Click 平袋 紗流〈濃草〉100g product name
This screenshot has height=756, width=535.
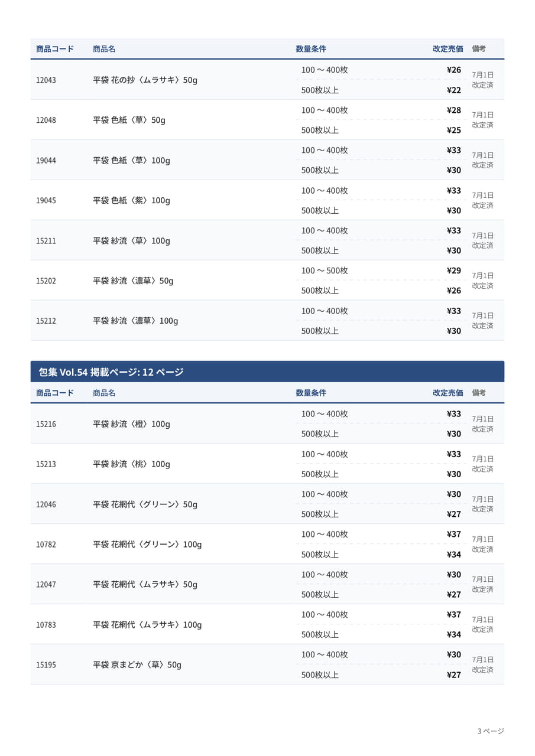click(135, 321)
